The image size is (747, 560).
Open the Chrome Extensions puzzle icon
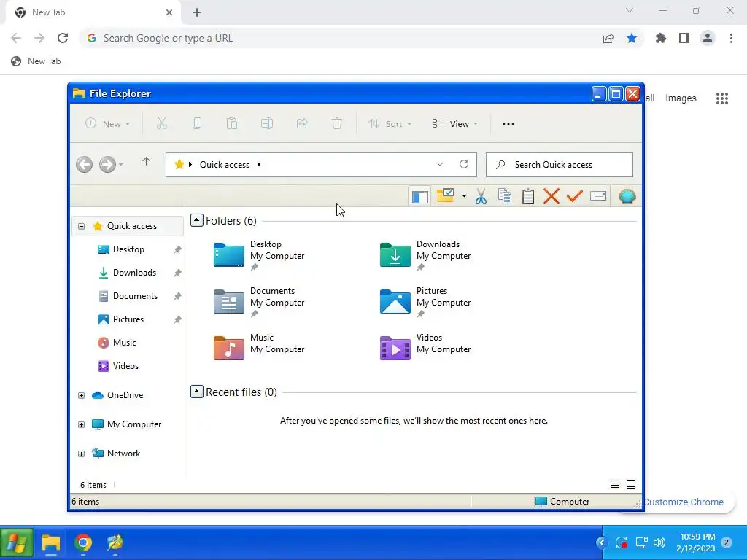click(x=660, y=38)
